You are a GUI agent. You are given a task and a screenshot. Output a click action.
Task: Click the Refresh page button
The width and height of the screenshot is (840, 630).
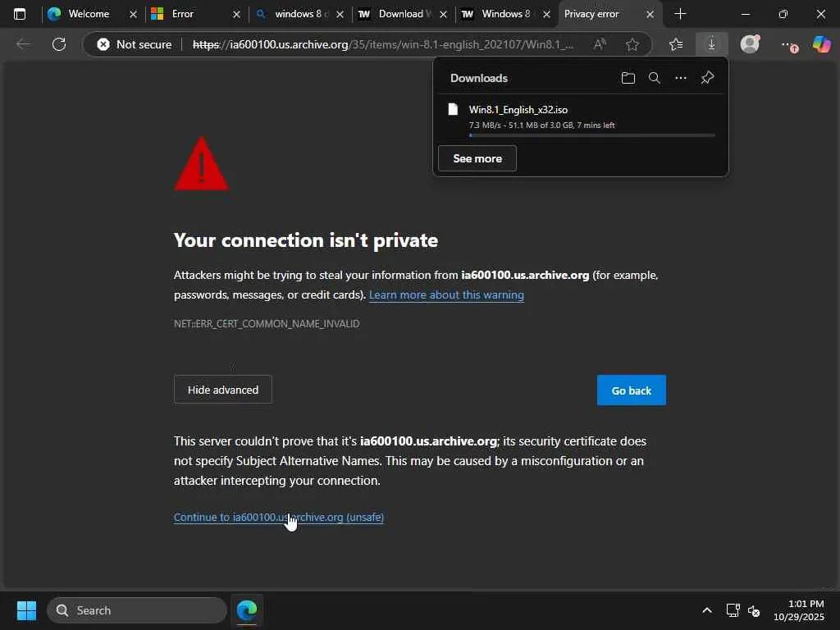tap(59, 44)
